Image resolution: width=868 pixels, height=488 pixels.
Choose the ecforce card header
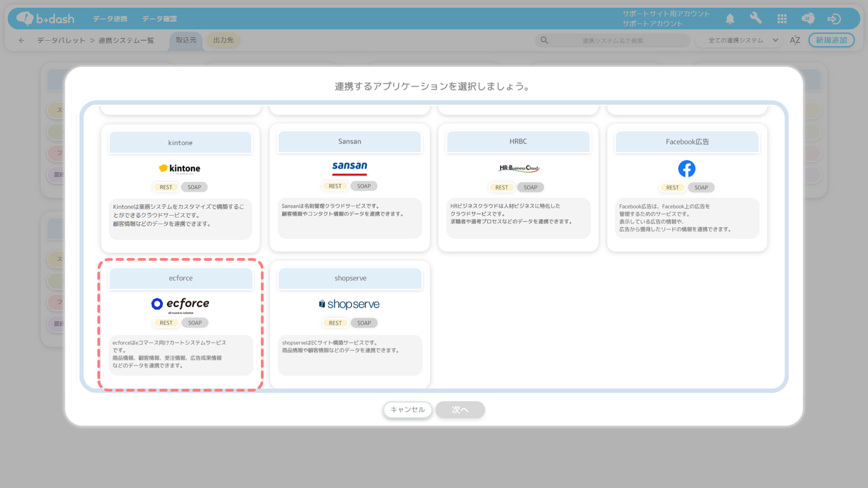[x=180, y=278]
